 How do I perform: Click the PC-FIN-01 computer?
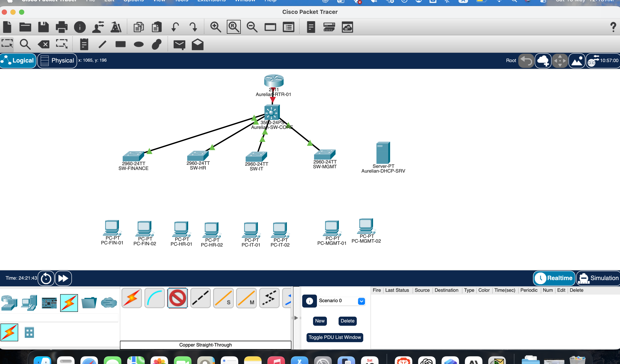click(112, 228)
